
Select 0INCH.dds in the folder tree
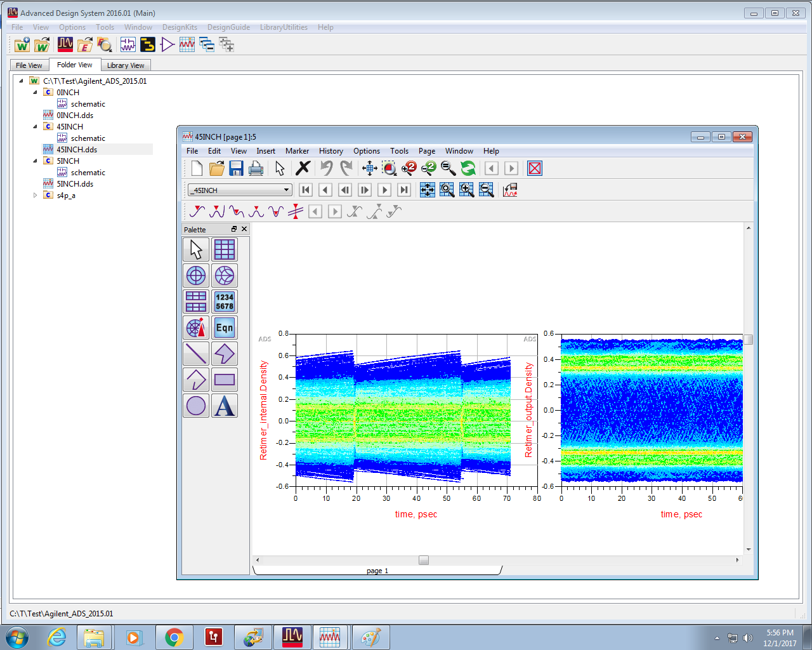(75, 115)
